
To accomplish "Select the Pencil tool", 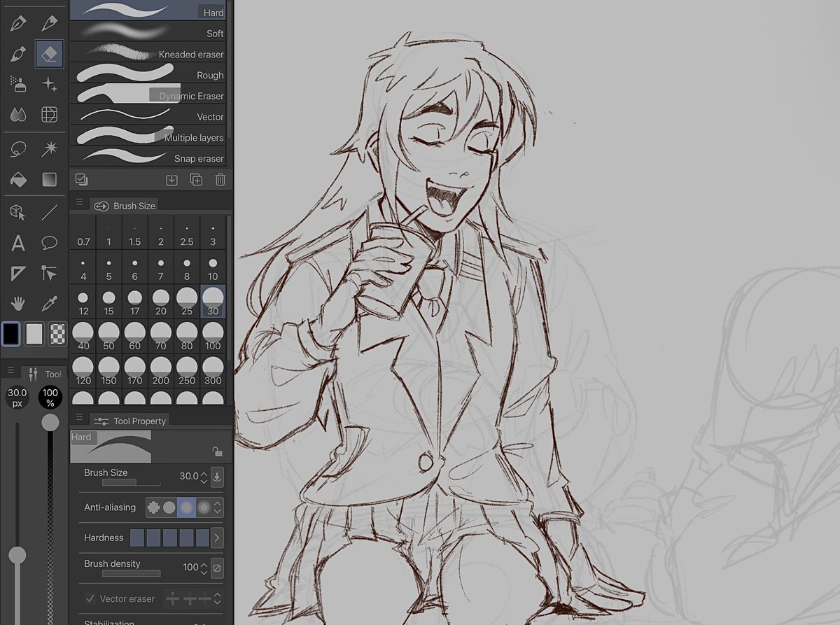I will coord(49,23).
